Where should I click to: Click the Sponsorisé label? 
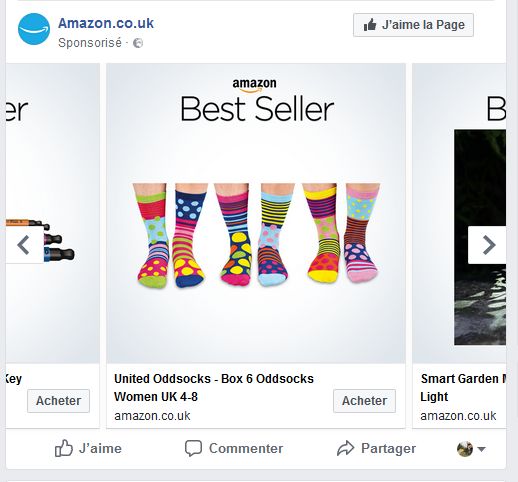click(x=90, y=43)
